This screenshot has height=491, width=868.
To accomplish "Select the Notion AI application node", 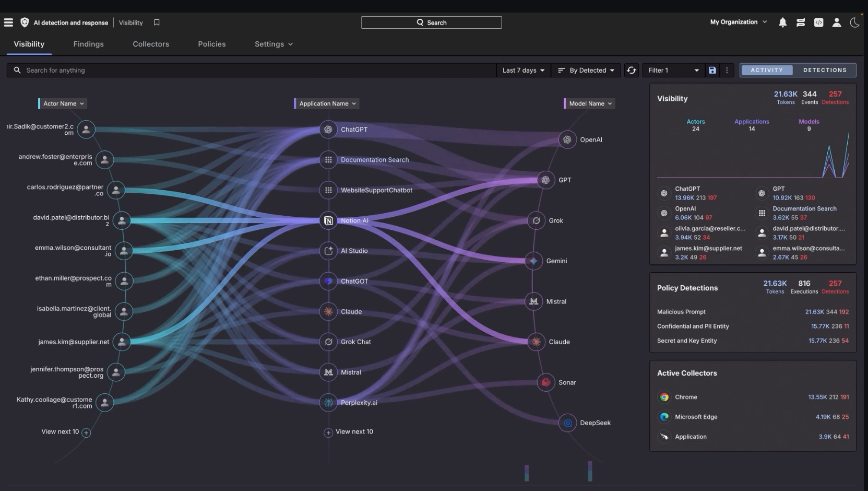I will point(328,220).
